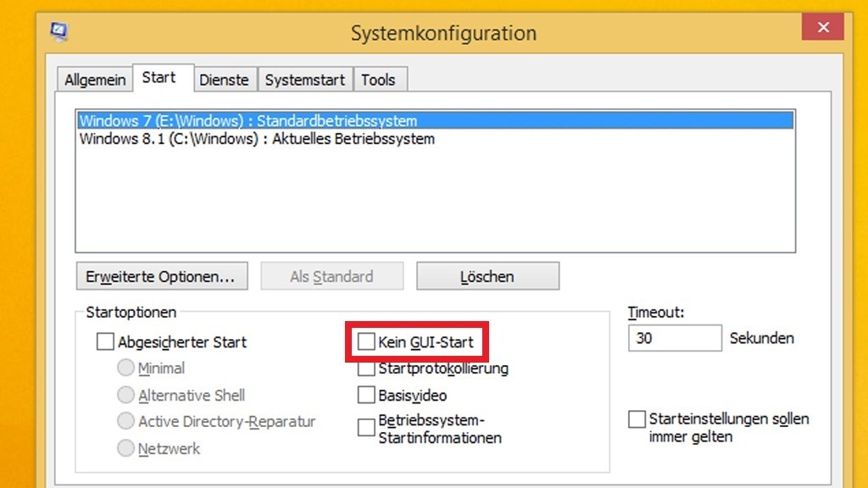868x488 pixels.
Task: Switch to the Allgemein tab
Action: (x=95, y=80)
